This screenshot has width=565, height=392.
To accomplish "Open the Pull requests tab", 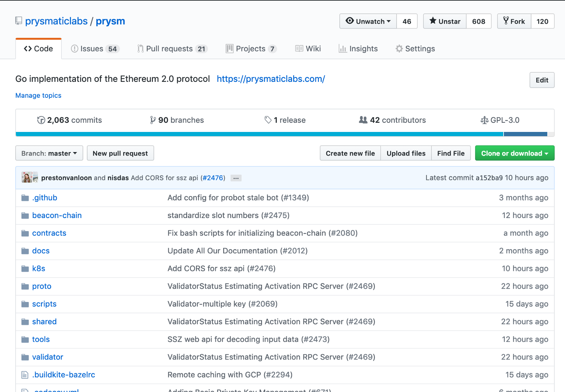I will [172, 49].
